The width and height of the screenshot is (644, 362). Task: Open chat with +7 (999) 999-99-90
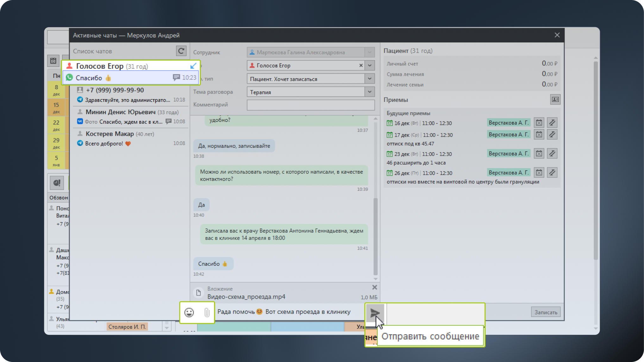click(130, 95)
